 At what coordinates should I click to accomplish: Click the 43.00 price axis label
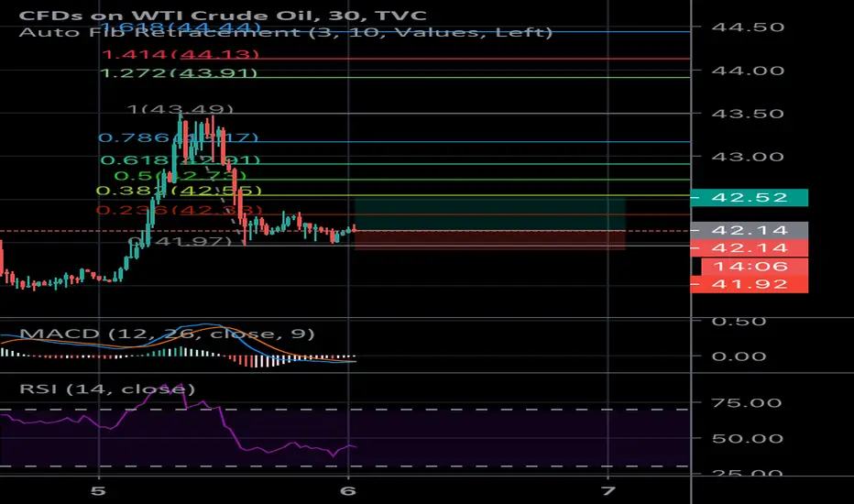point(748,157)
